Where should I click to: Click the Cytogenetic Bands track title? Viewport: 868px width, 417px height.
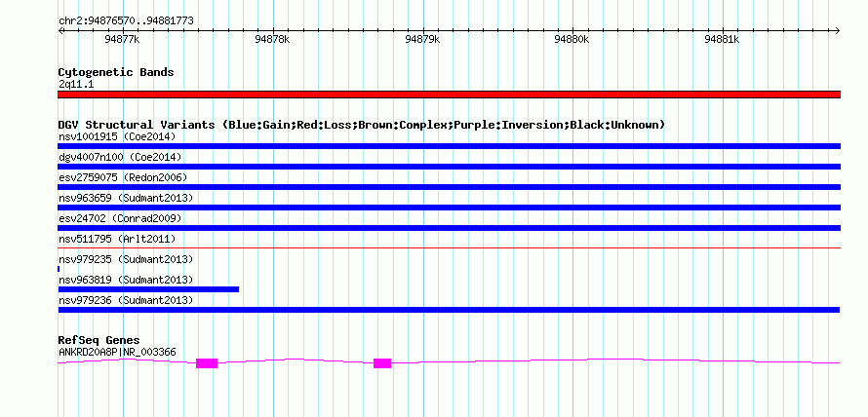tap(116, 72)
